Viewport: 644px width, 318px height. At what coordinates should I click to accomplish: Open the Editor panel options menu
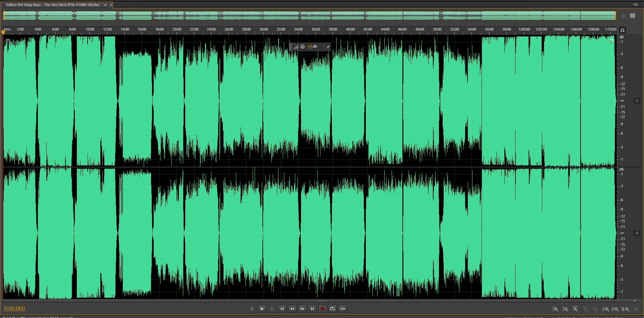pyautogui.click(x=635, y=5)
